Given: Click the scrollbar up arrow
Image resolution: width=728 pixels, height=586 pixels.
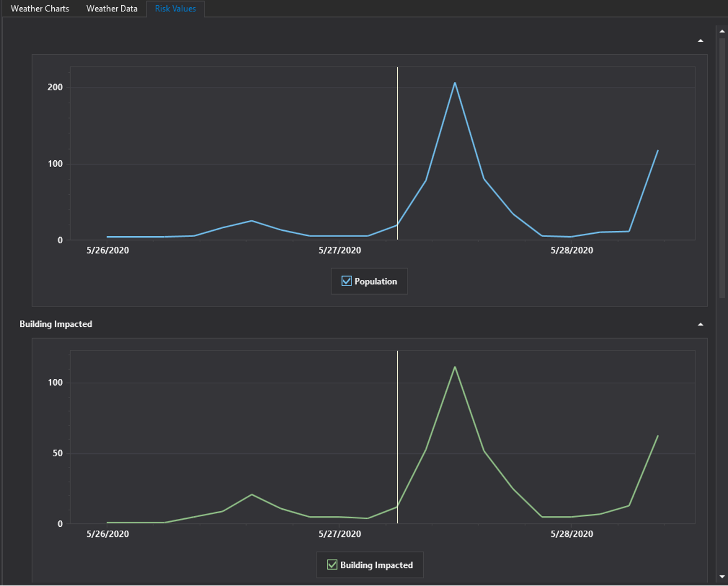Looking at the screenshot, I should 722,31.
